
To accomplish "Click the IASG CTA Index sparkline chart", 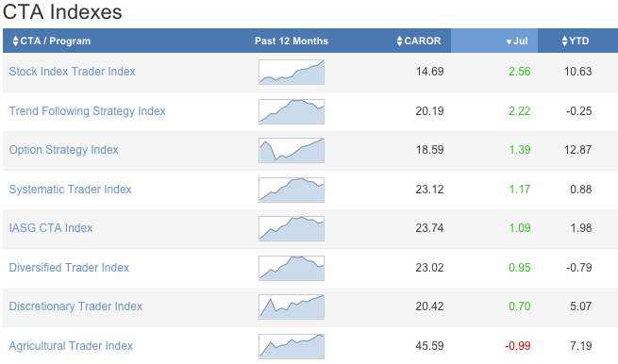I will [292, 228].
